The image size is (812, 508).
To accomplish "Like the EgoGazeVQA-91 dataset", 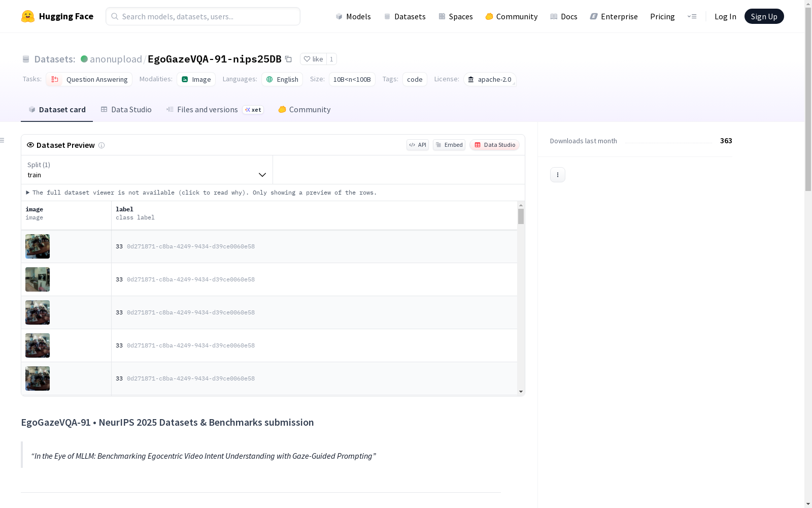I will point(313,59).
